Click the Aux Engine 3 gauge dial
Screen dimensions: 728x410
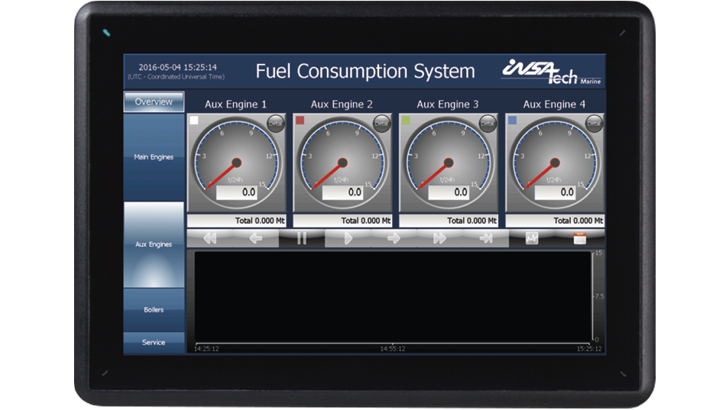[448, 163]
